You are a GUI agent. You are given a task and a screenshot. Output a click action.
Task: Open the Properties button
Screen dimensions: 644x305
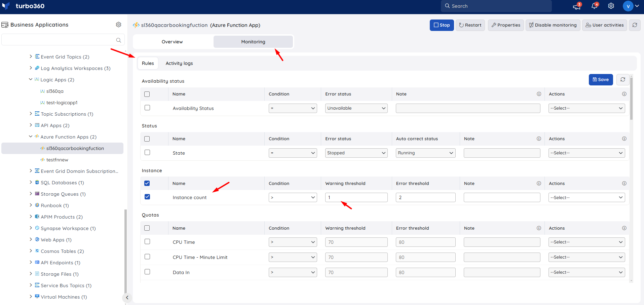pos(506,25)
